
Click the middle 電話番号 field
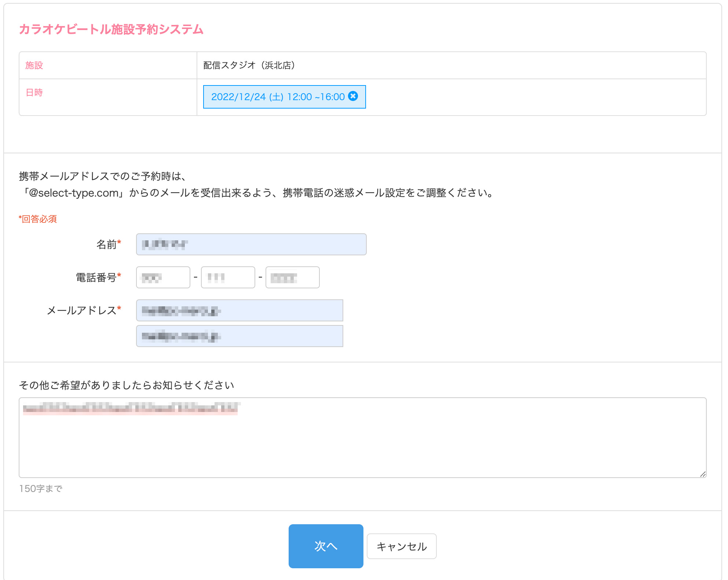click(x=228, y=277)
